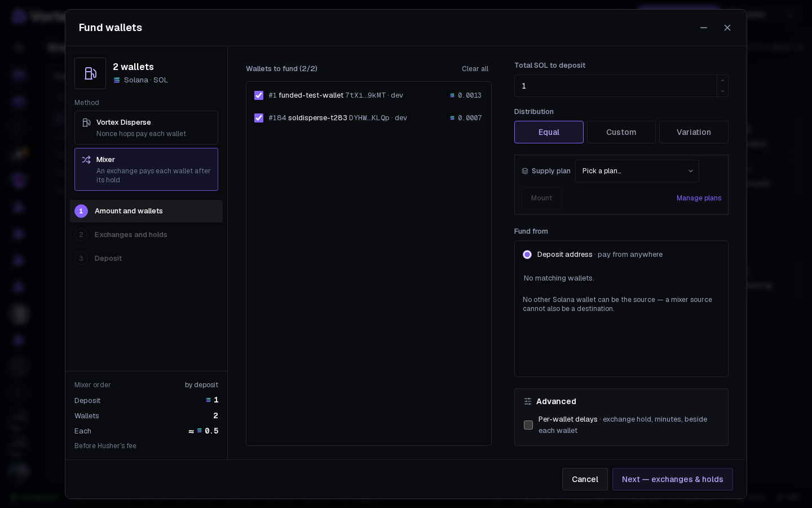The height and width of the screenshot is (508, 812).
Task: Click the Vortex Disperse pump icon
Action: coord(86,122)
